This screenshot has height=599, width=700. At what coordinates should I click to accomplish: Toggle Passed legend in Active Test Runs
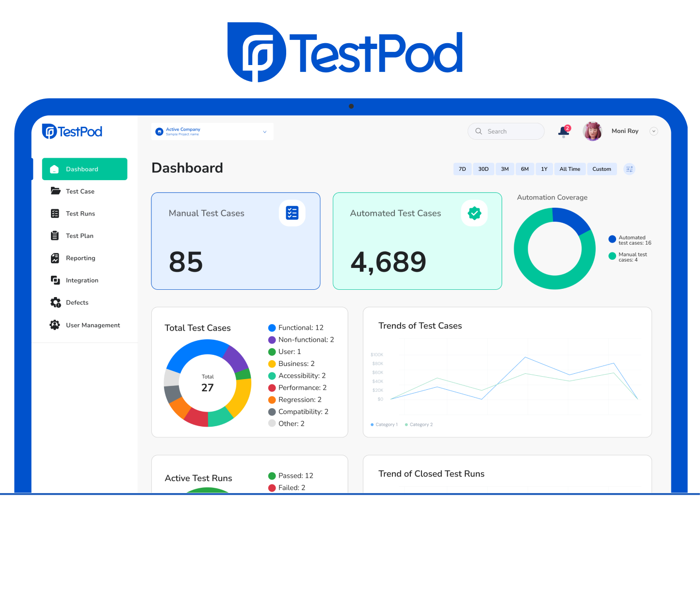pos(291,476)
